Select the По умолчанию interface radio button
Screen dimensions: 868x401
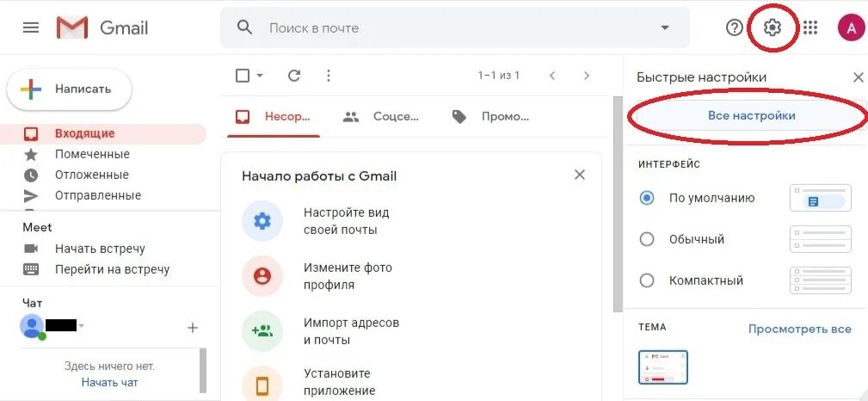click(x=647, y=198)
